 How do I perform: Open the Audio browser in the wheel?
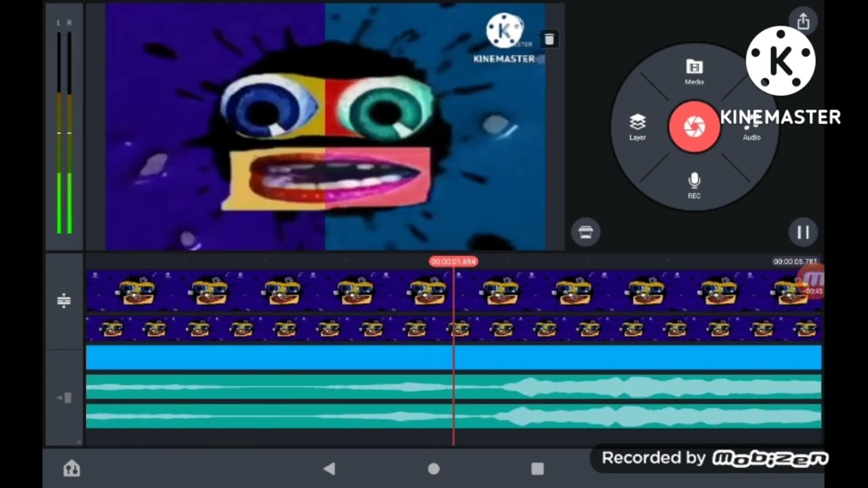(x=751, y=129)
